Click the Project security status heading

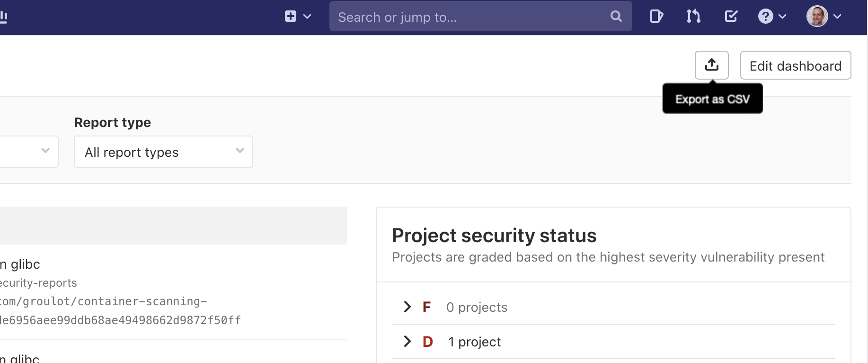pos(494,235)
